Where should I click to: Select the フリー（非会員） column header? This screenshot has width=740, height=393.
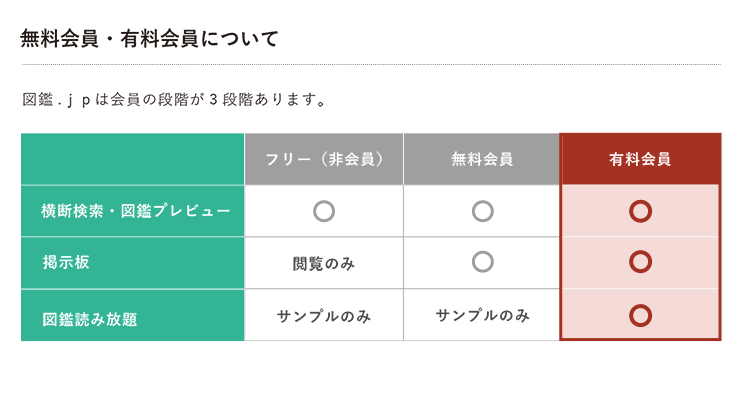tap(324, 159)
